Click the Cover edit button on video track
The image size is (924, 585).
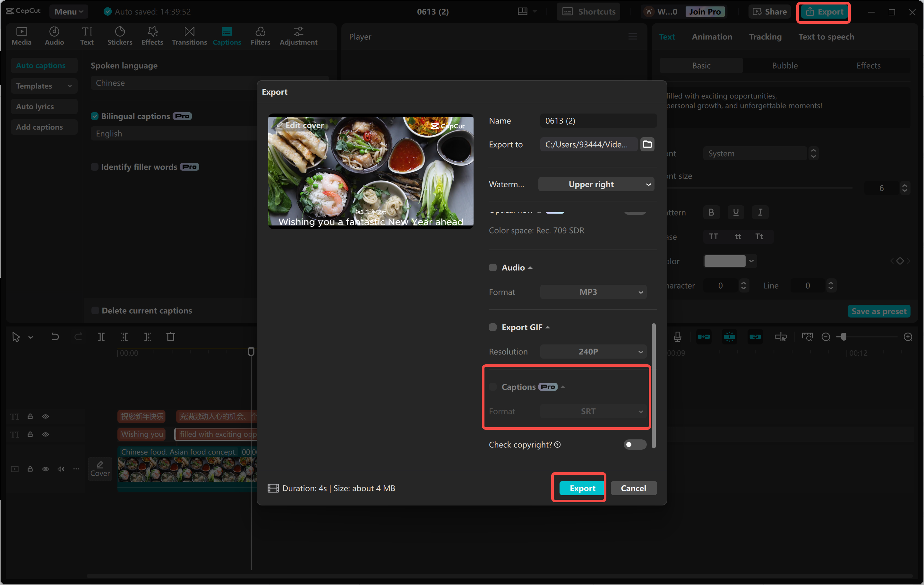coord(100,469)
